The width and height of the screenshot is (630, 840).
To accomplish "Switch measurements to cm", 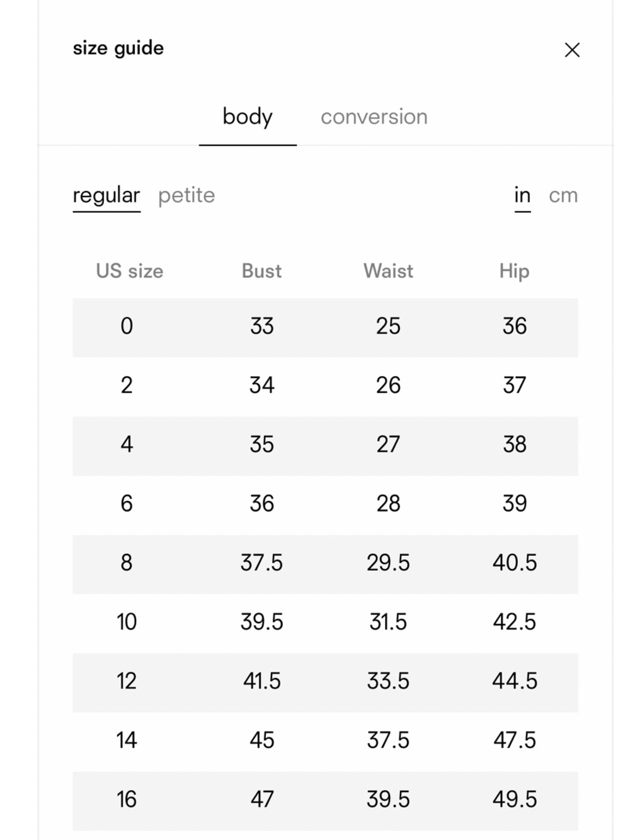I will (x=563, y=195).
